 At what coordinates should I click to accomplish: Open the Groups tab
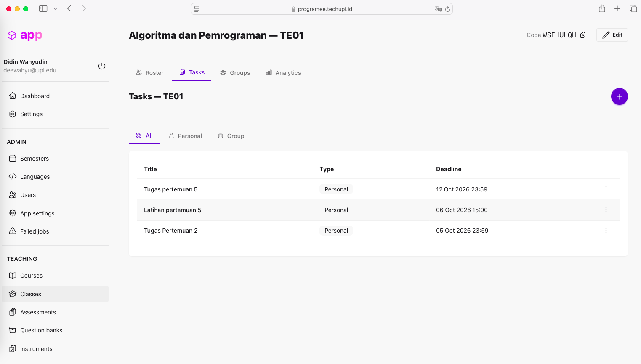(235, 73)
